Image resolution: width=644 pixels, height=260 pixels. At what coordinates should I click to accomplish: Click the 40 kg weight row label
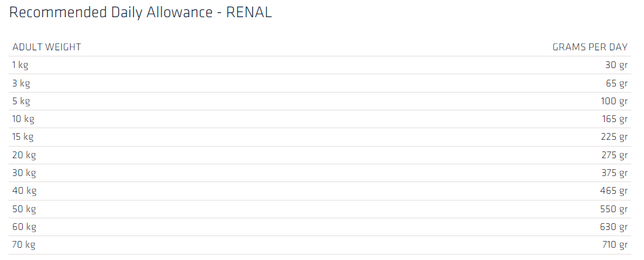(25, 191)
